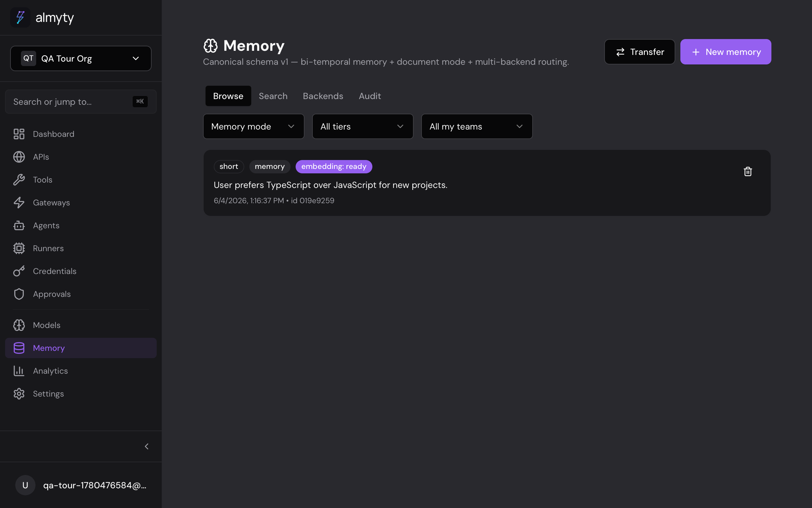Screen dimensions: 812x508
Task: Expand the QA Tour Org switcher
Action: [x=81, y=58]
